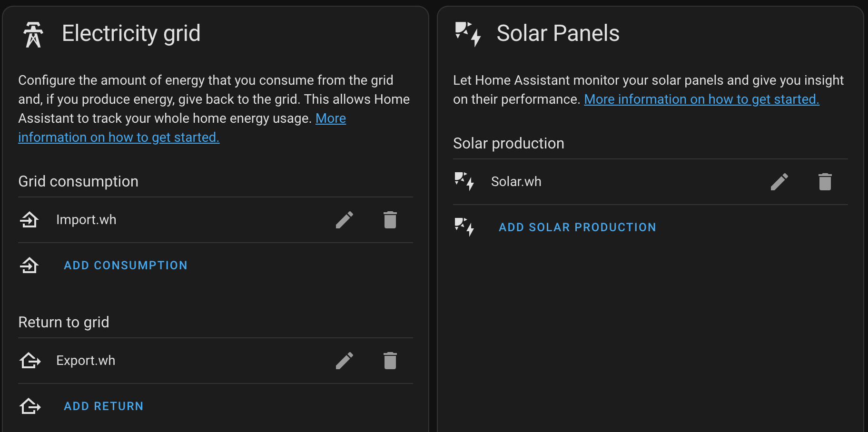Screen dimensions: 868x432
Task: Click the Solar Panels header icon
Action: click(x=466, y=34)
